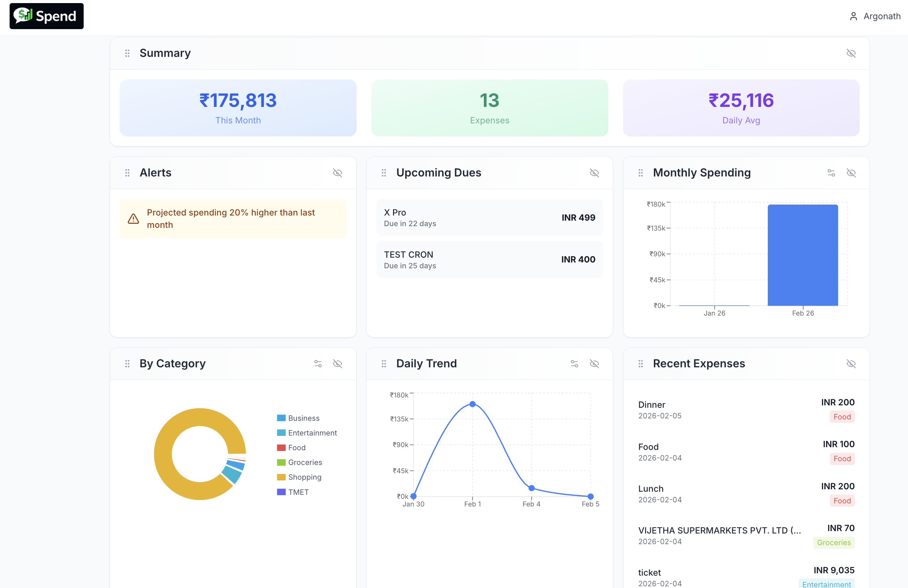The image size is (908, 588).
Task: Toggle visibility of Upcoming Dues widget
Action: (594, 173)
